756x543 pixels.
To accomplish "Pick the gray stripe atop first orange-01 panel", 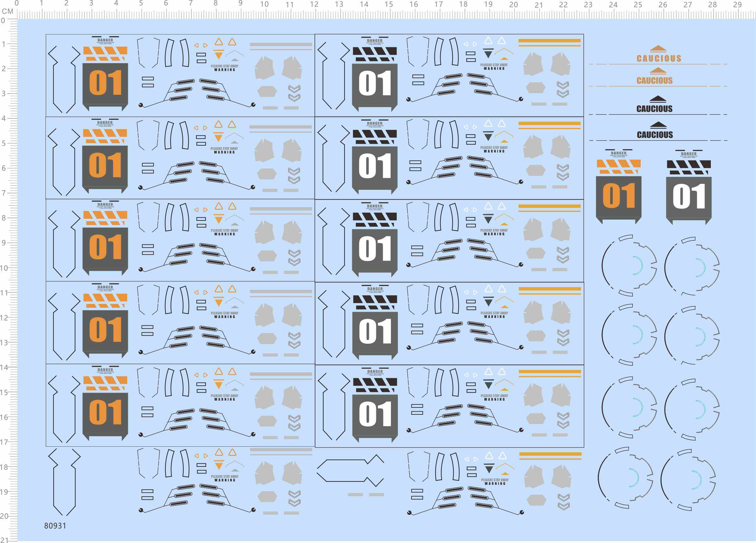I will (281, 44).
